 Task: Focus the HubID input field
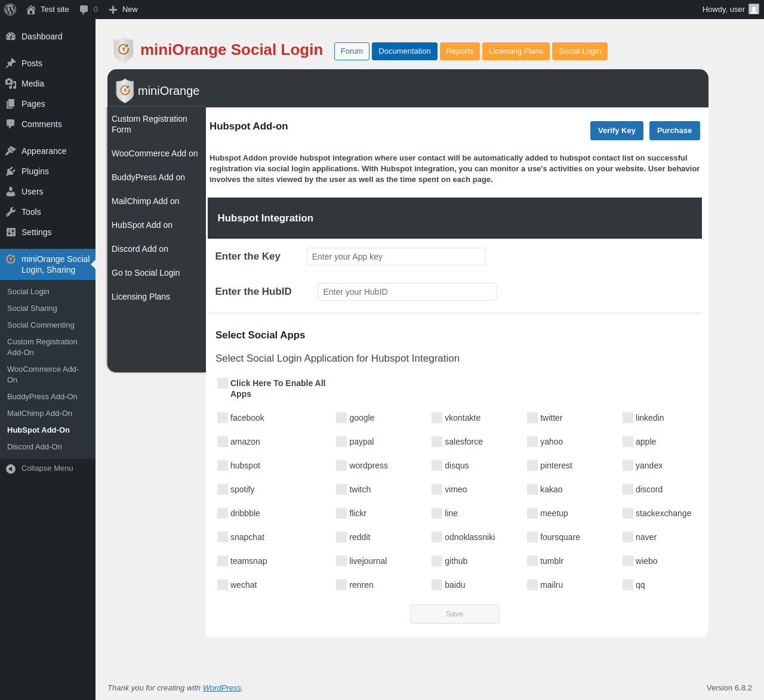[x=407, y=292]
